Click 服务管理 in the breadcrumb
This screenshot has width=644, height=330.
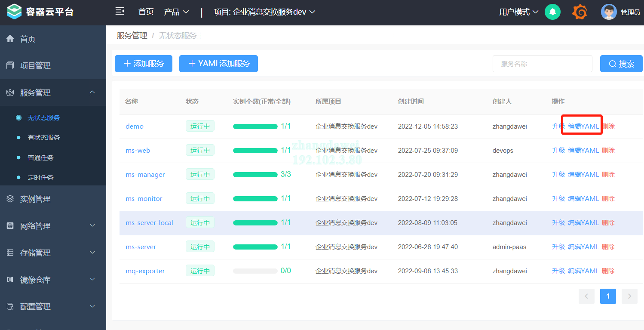tap(132, 36)
